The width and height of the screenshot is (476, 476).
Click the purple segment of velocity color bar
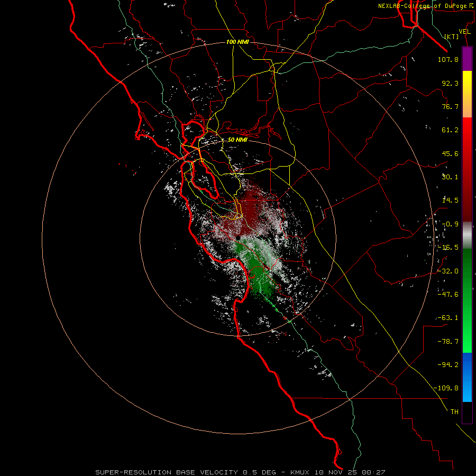pyautogui.click(x=467, y=59)
